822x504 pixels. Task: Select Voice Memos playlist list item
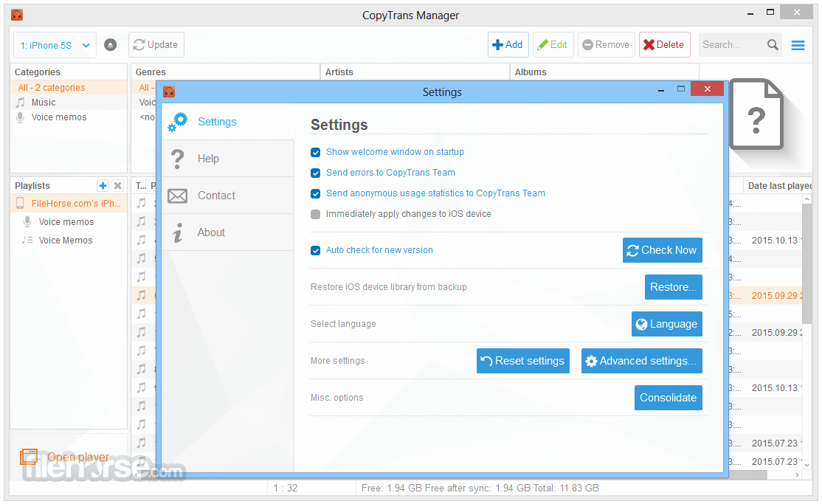(x=69, y=241)
